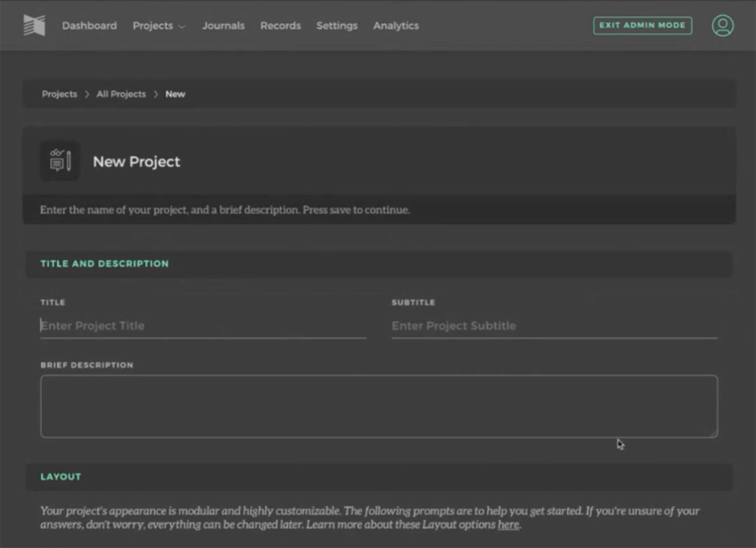
Task: Open the Settings section
Action: (x=337, y=25)
